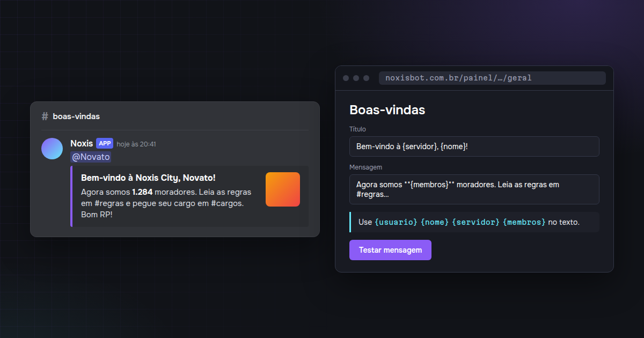Click the Testar mensagem button

pos(390,250)
